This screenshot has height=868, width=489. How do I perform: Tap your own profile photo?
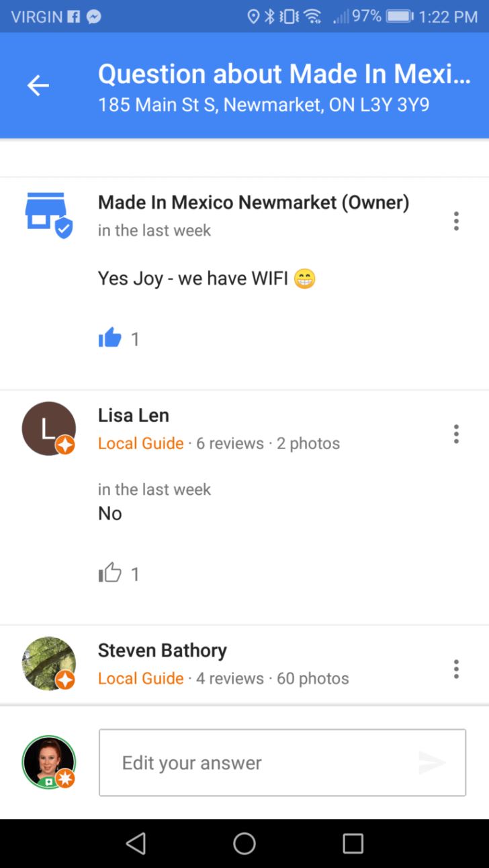pos(48,763)
